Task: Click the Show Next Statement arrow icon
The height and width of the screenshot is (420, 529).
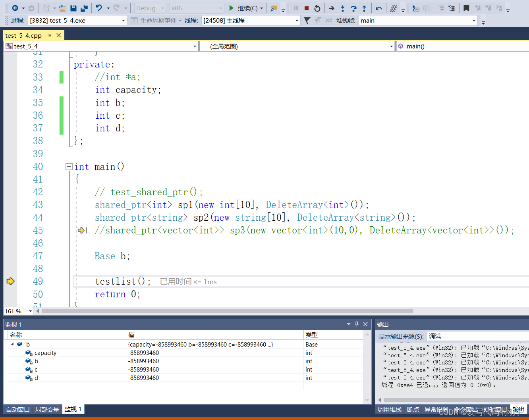Action: (332, 8)
